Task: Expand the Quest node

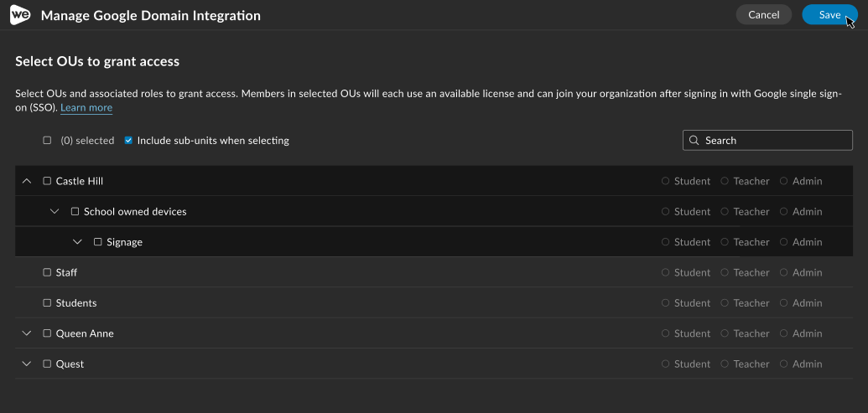Action: (x=27, y=364)
